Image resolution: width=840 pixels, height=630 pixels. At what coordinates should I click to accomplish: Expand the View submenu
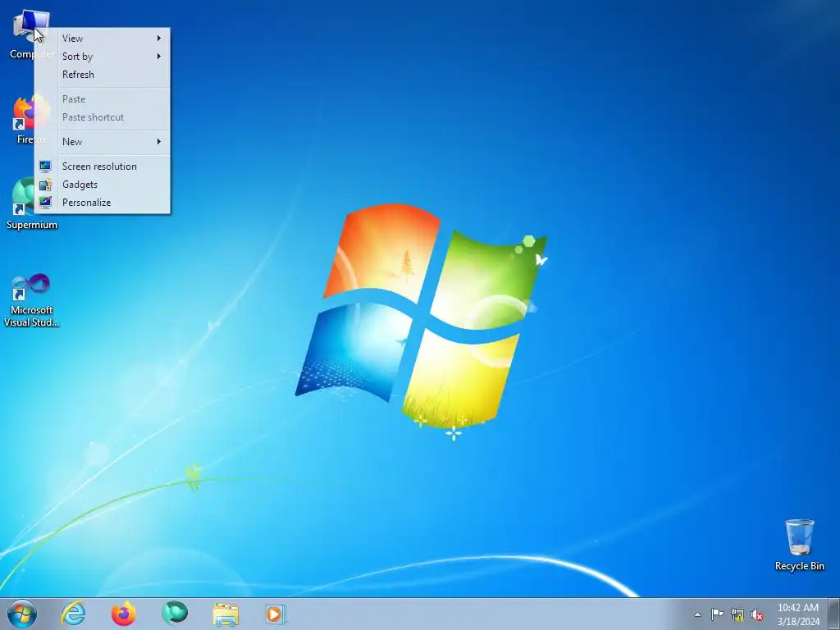[x=103, y=38]
